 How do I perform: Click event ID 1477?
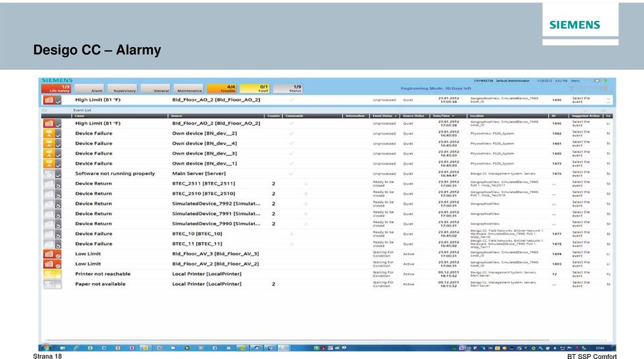[x=557, y=234]
